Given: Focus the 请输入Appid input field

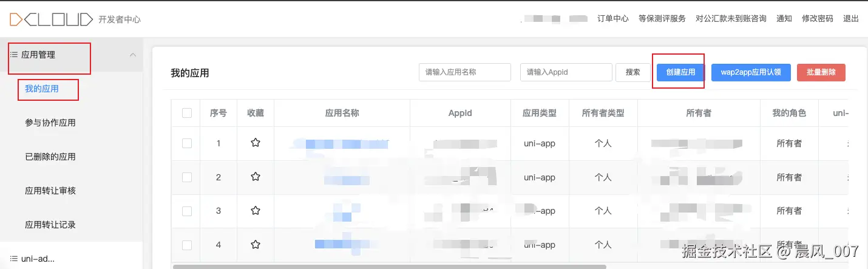Looking at the screenshot, I should pos(566,72).
